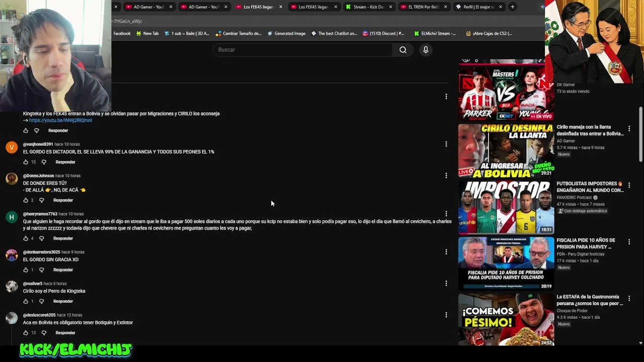Open menu for 'FISCALIA PIDE 10 AÑOS' video
The height and width of the screenshot is (362, 644).
point(629,242)
